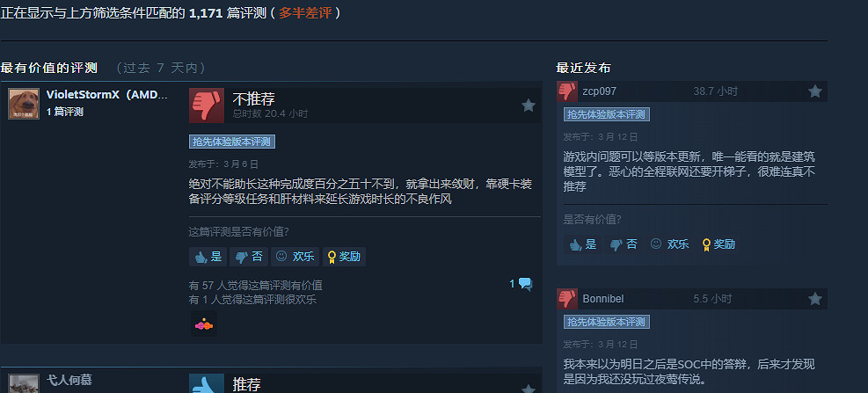This screenshot has width=868, height=393.
Task: Open the zcp097 username link
Action: tap(599, 91)
